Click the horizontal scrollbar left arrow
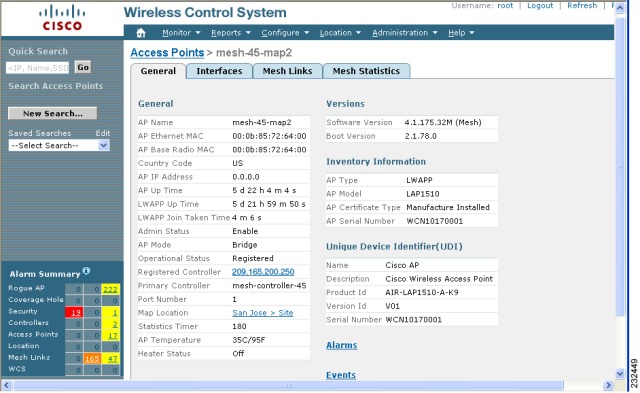Screen dimensions: 640x393 7,385
